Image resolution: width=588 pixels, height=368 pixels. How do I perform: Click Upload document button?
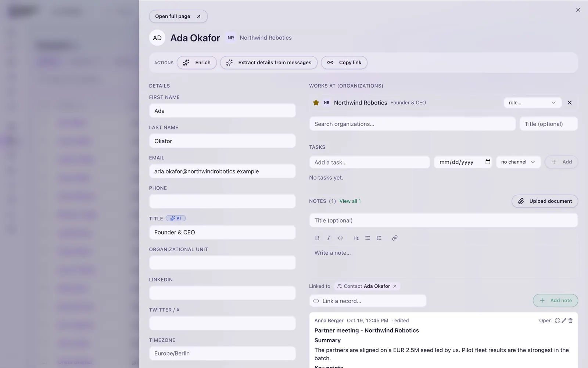pyautogui.click(x=545, y=201)
